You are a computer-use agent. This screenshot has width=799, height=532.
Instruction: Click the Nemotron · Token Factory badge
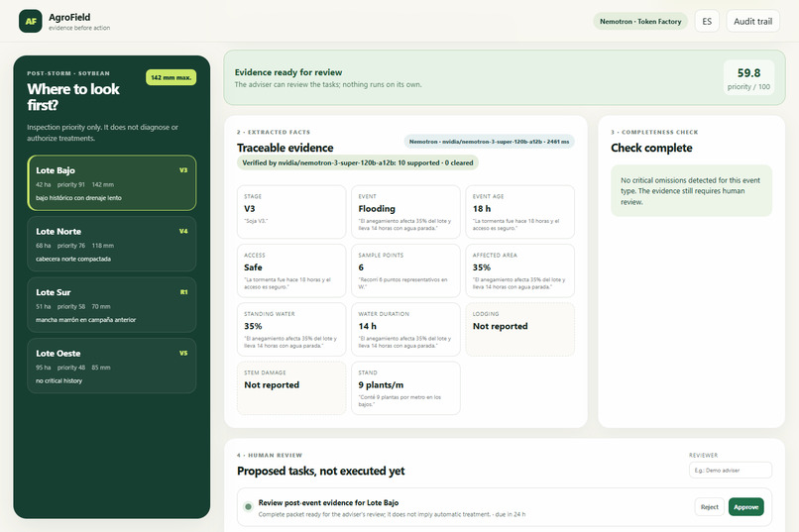[x=640, y=22]
